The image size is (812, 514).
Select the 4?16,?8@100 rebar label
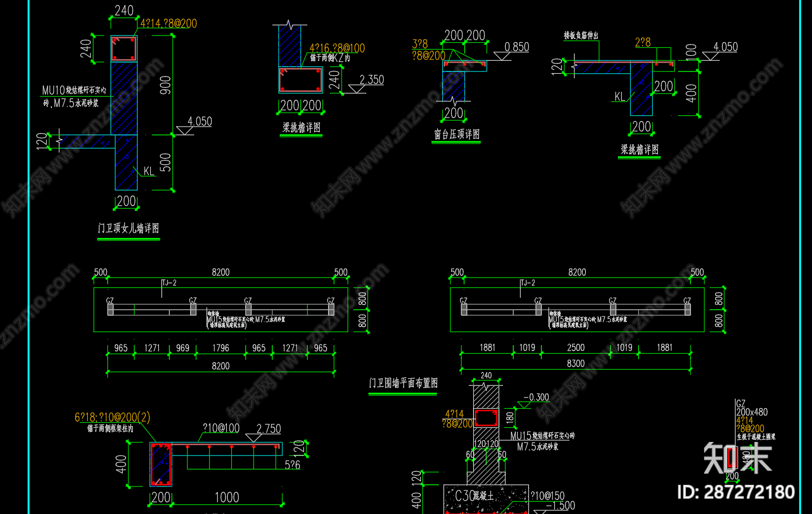337,48
